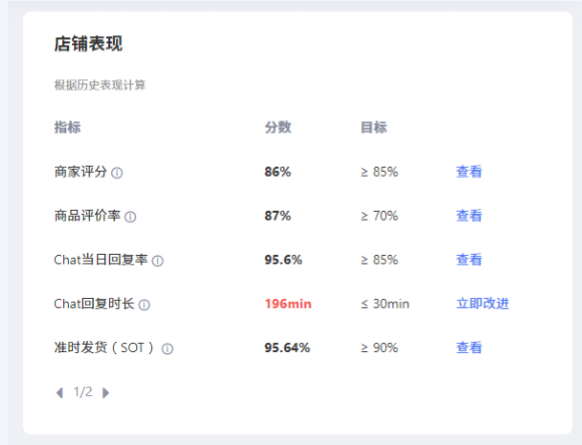Click the 店铺表现 heading
Image resolution: width=582 pixels, height=445 pixels.
coord(88,44)
